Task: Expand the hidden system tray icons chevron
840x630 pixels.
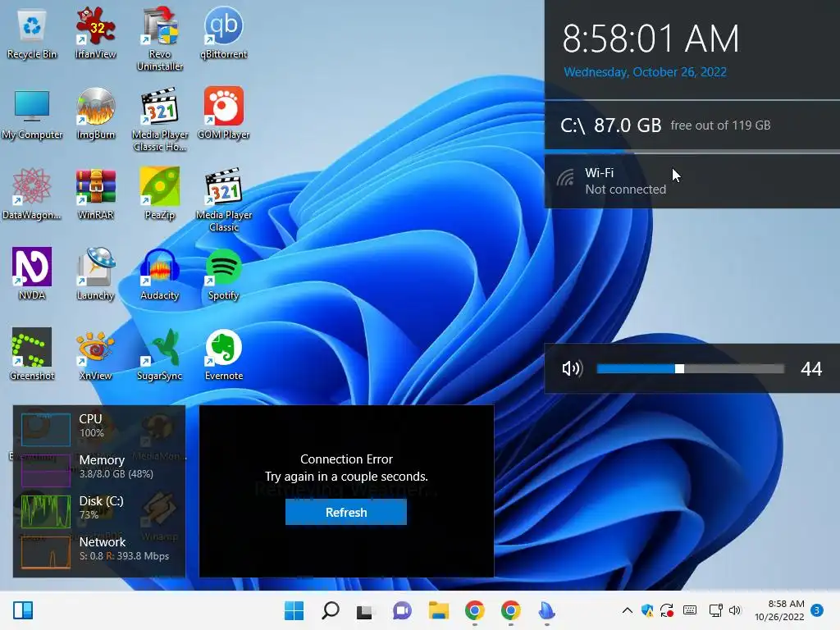Action: click(x=628, y=610)
